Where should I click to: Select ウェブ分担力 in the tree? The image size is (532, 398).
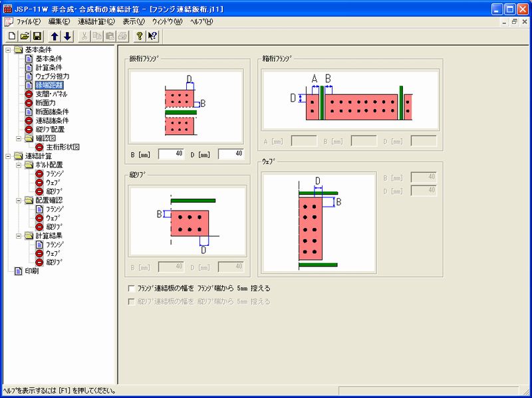52,76
